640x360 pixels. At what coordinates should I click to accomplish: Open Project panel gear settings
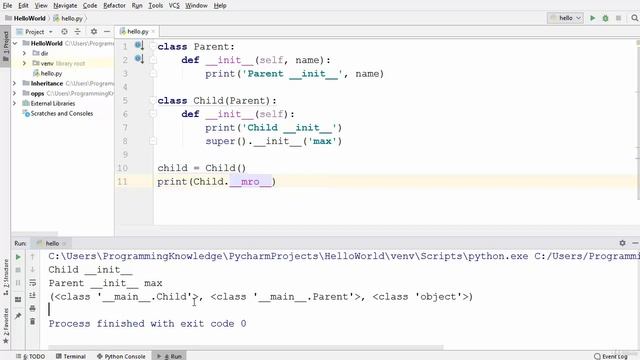click(94, 31)
